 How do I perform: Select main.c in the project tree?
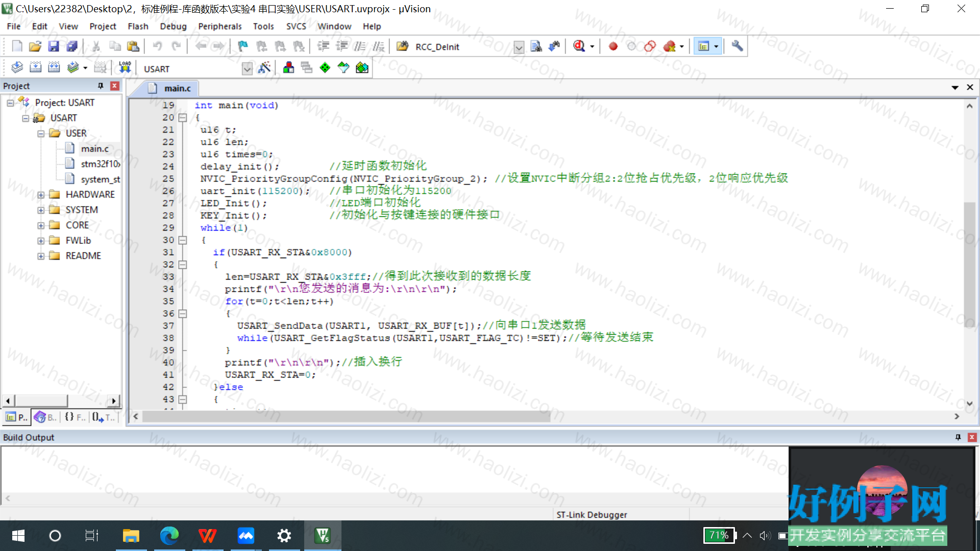94,148
